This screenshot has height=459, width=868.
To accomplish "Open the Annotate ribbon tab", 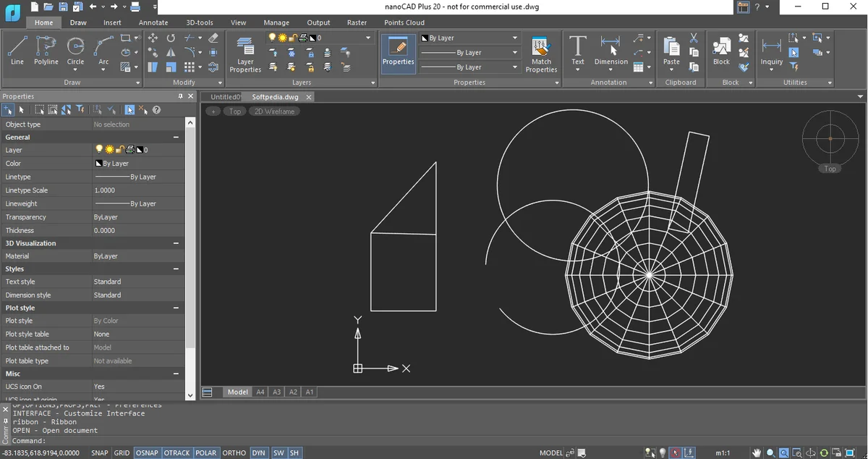I will 153,22.
